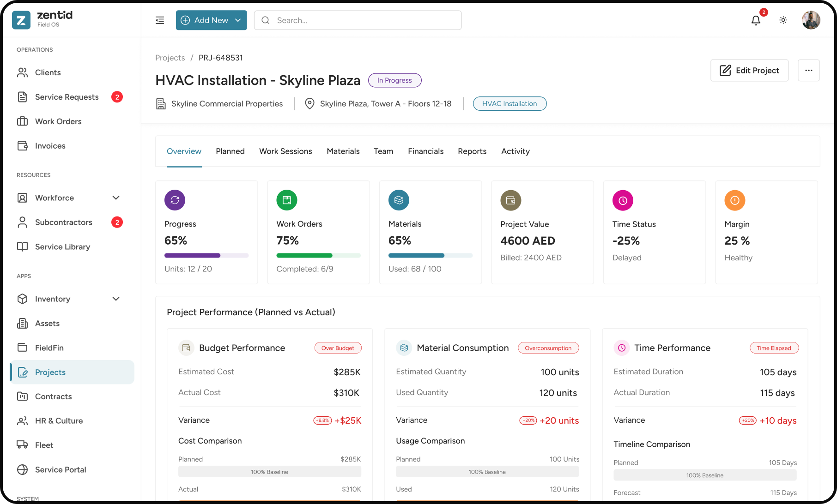This screenshot has height=504, width=837.
Task: Click the Material Consumption layers icon
Action: pos(404,348)
